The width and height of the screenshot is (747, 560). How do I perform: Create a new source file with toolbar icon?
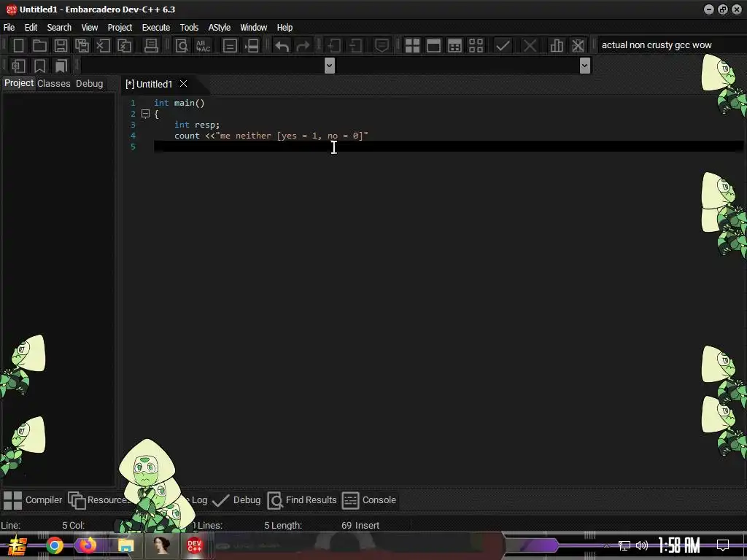coord(18,46)
